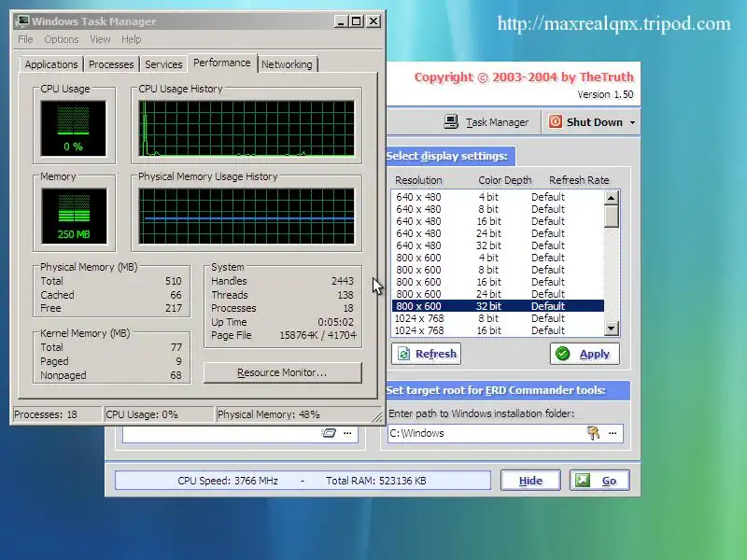The width and height of the screenshot is (747, 560).
Task: Click the computer icon beside Task Manager
Action: (451, 122)
